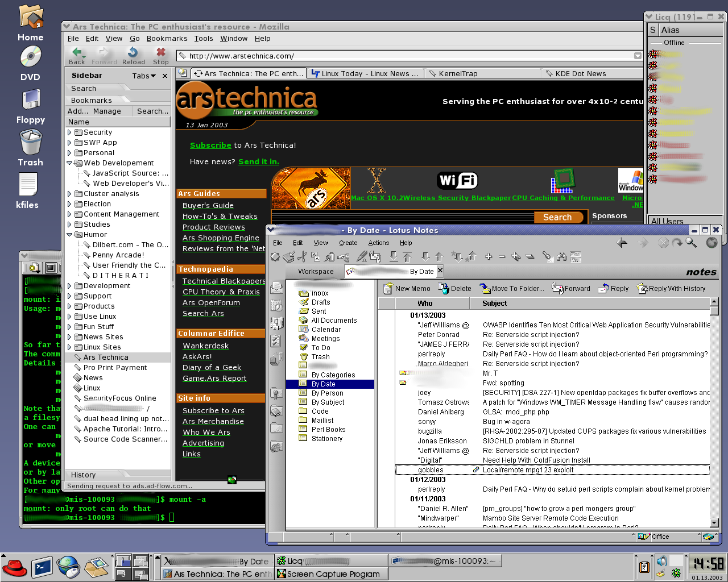This screenshot has width=728, height=582.
Task: Click the New Memo icon in Notes
Action: (x=388, y=289)
